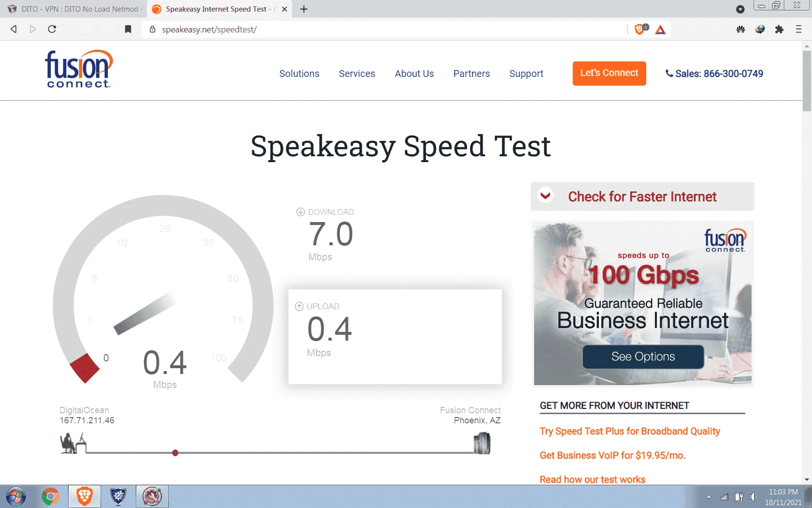Open the About Us menu

(414, 74)
